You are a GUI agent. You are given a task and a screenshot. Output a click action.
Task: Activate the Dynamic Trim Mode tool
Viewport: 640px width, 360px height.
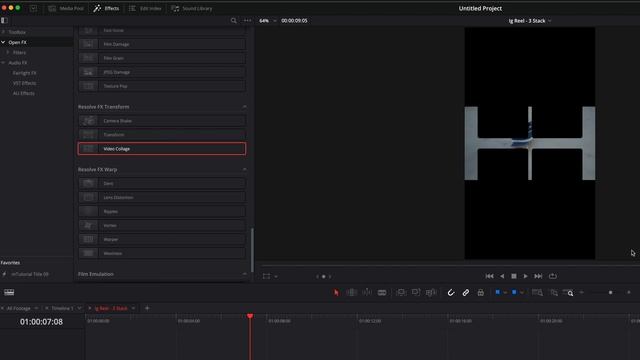click(x=367, y=293)
